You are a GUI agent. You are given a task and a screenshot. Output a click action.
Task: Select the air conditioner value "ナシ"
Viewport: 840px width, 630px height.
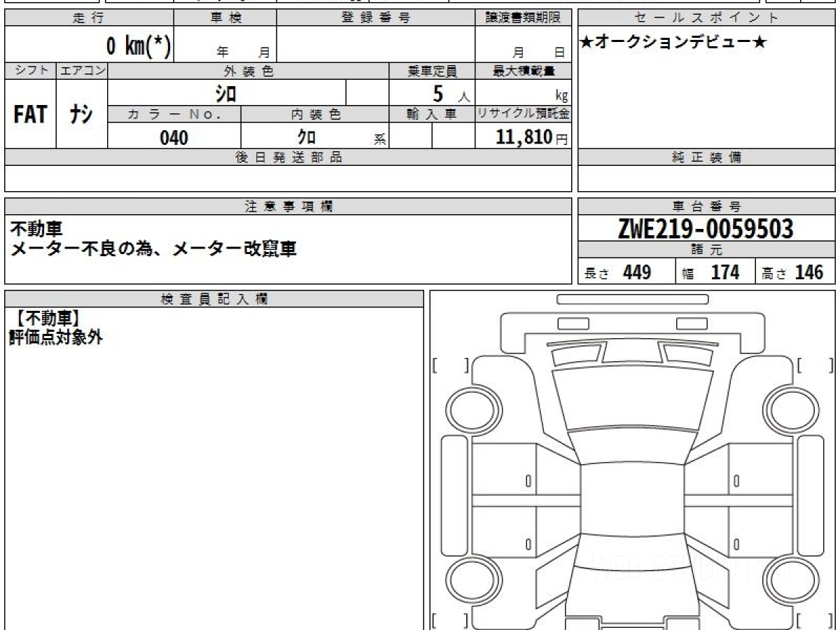[x=81, y=114]
